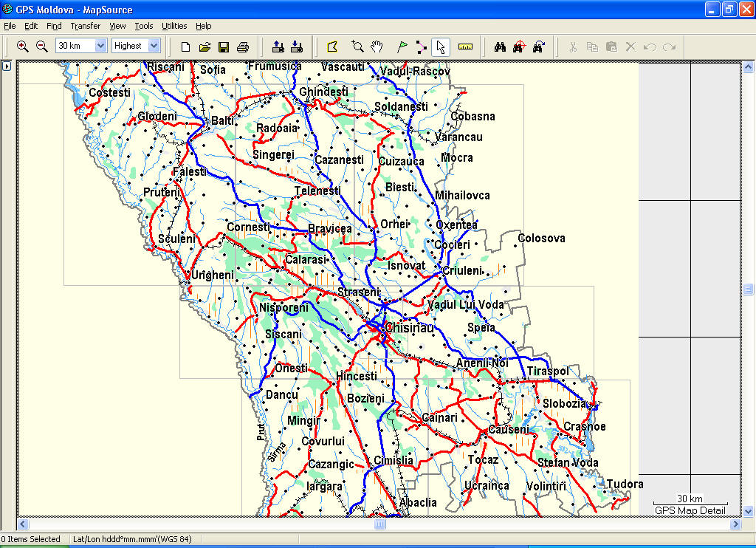Open the Transfer menu
The width and height of the screenshot is (756, 548).
tap(86, 26)
